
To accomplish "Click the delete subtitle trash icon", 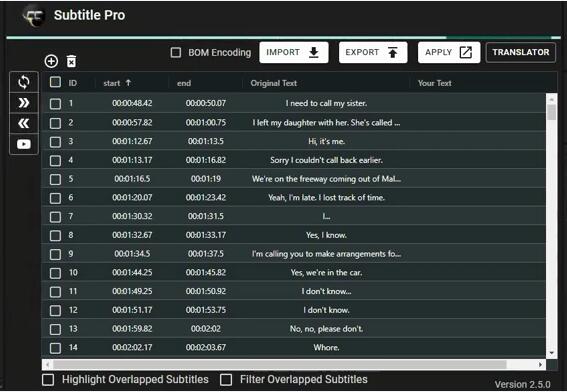I will [71, 61].
